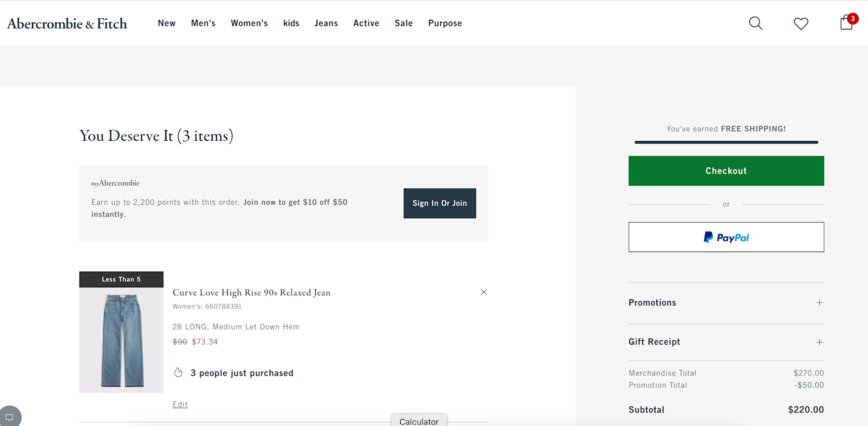Viewport: 868px width, 426px height.
Task: Pay with the PayPal button
Action: [726, 237]
